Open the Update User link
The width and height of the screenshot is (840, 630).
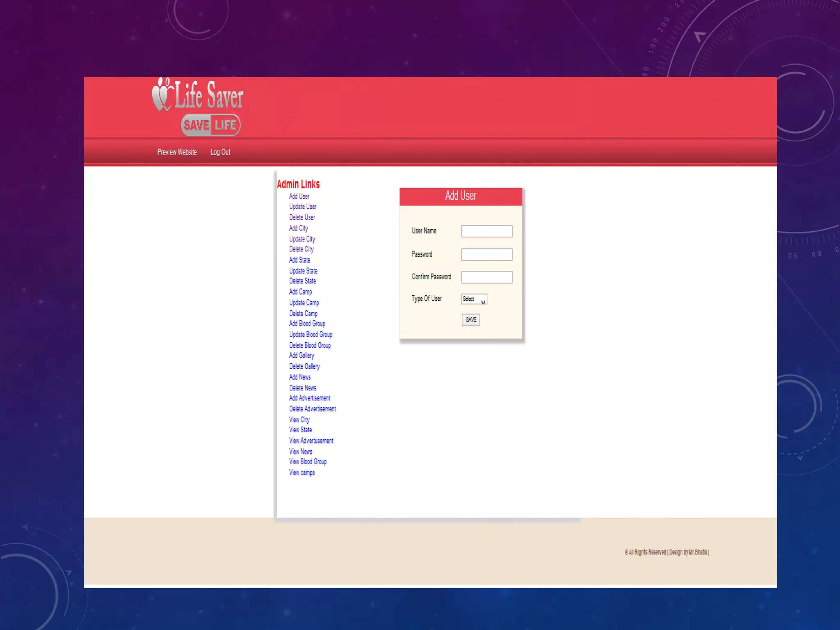point(303,207)
